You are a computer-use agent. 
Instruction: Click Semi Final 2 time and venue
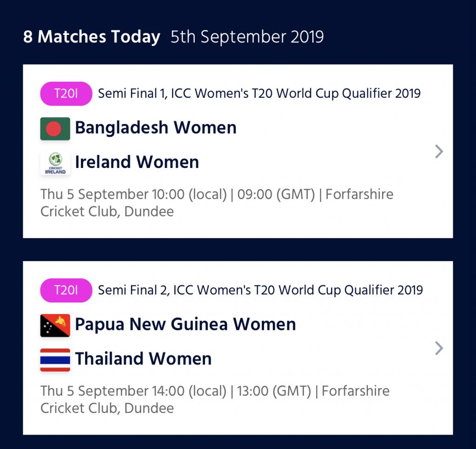pyautogui.click(x=215, y=399)
